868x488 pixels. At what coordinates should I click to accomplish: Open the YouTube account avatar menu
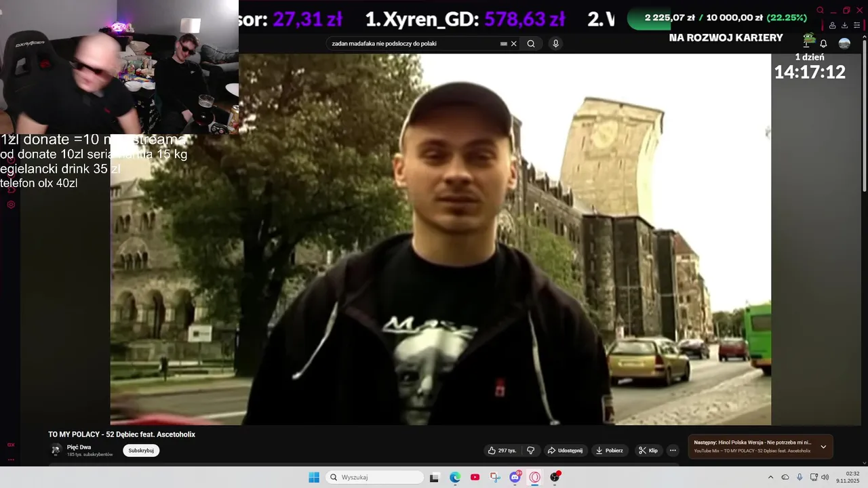(844, 43)
